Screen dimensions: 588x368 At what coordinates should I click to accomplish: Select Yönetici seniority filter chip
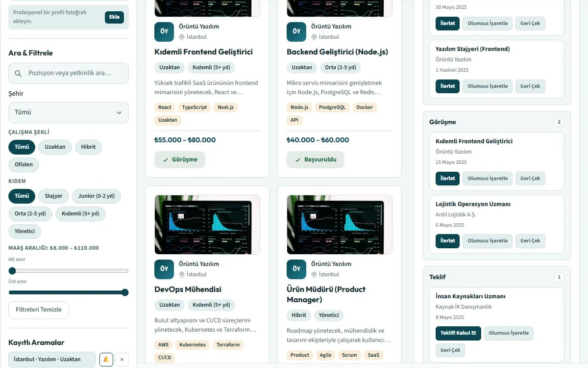24,231
